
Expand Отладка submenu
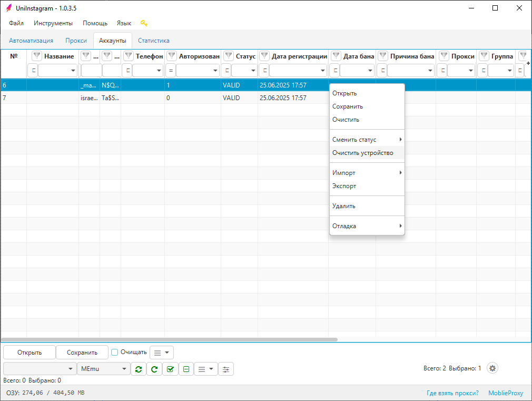pyautogui.click(x=367, y=226)
